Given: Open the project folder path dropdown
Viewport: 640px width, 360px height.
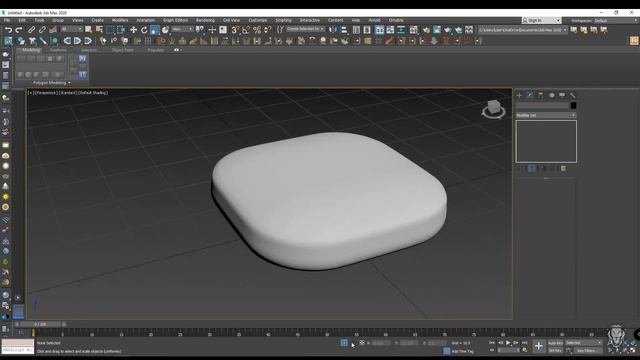Looking at the screenshot, I should coord(522,30).
